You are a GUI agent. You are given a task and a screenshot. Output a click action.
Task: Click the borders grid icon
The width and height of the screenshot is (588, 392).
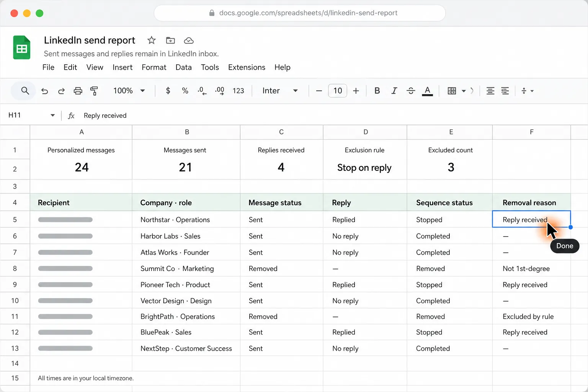point(452,91)
